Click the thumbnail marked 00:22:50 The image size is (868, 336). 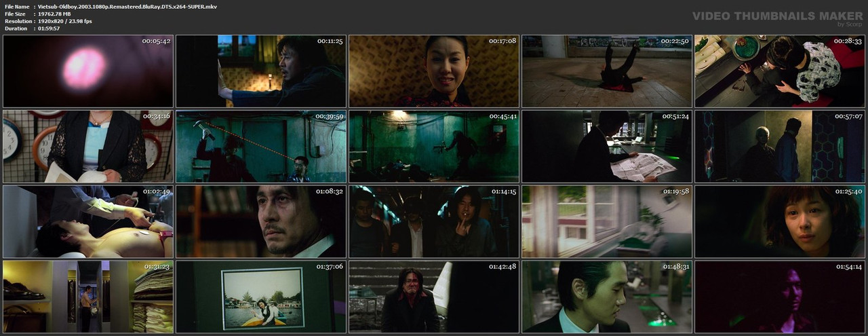(x=607, y=71)
